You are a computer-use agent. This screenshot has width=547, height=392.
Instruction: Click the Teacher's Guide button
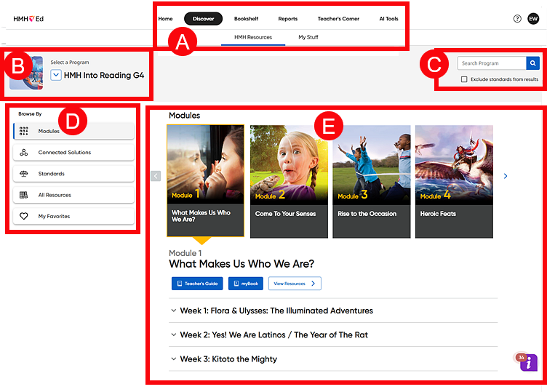(198, 284)
